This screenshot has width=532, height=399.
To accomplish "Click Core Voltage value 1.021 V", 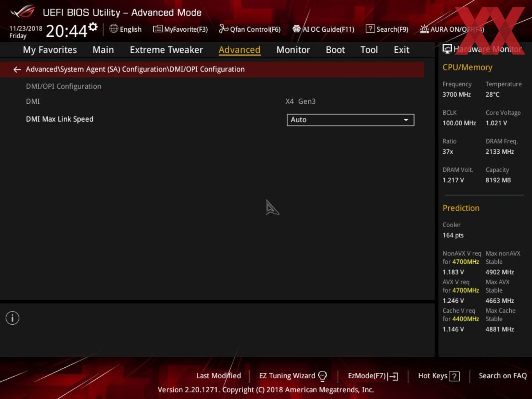I will click(496, 123).
